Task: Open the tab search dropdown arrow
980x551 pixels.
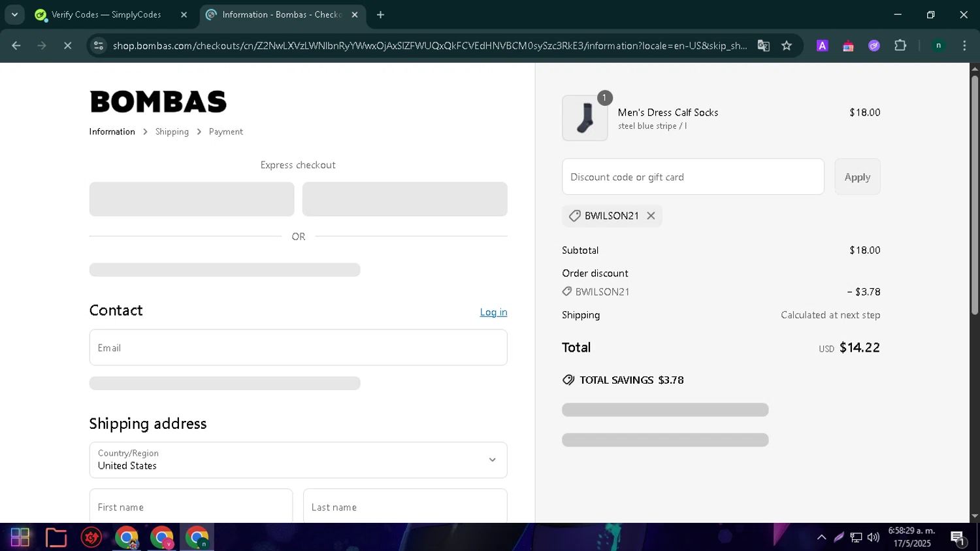Action: (14, 14)
